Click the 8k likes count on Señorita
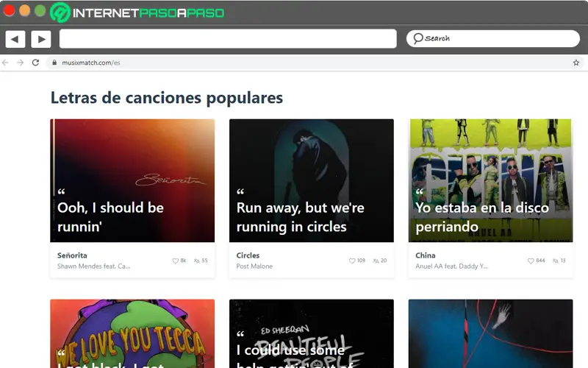 click(x=183, y=261)
